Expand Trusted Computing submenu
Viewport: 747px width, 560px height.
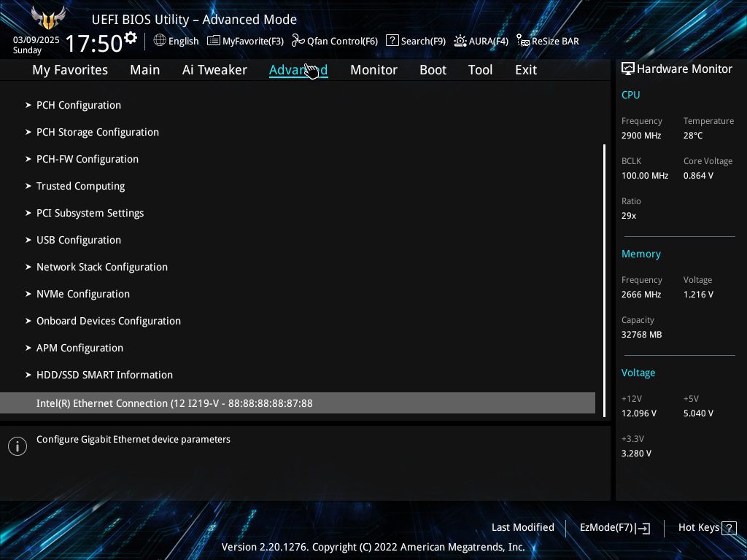[80, 186]
